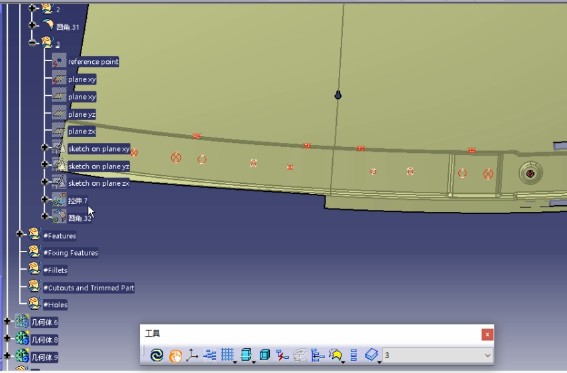Click the blue hierarchy tree icon

point(317,355)
